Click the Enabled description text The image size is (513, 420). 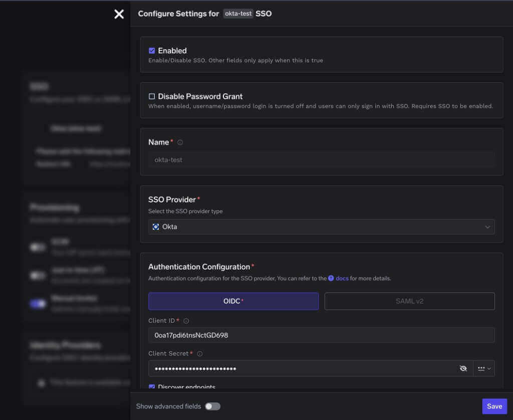click(x=235, y=61)
